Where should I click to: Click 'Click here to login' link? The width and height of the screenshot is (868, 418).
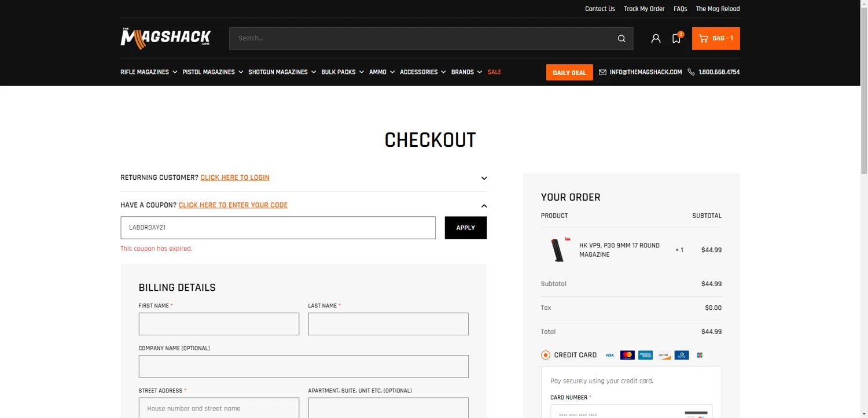[235, 177]
